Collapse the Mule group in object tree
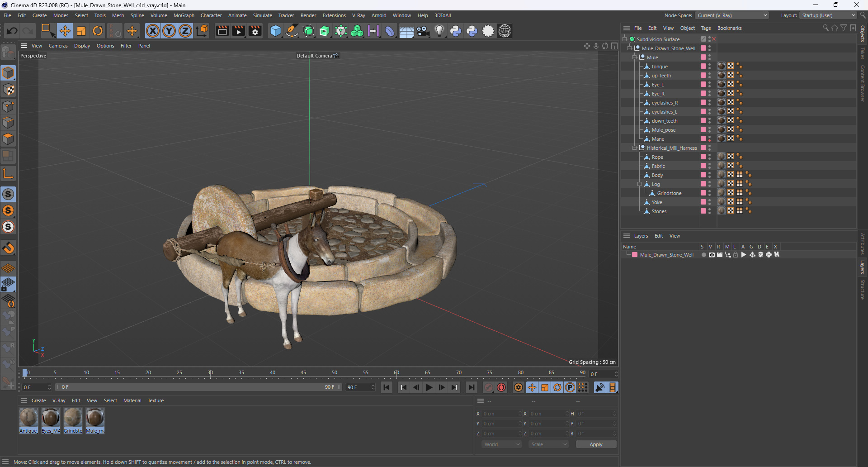 (635, 57)
